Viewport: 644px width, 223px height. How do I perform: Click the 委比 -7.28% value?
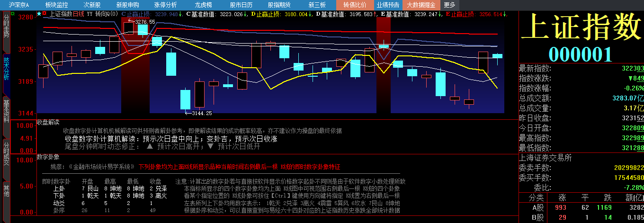(x=633, y=187)
